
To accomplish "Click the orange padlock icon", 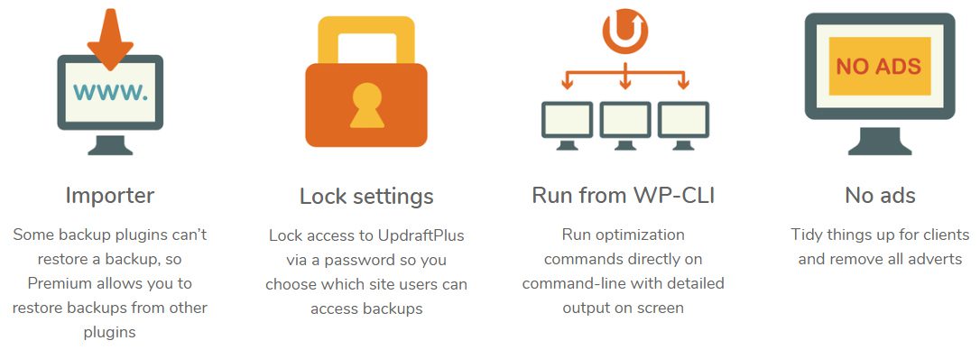I will coord(366,82).
